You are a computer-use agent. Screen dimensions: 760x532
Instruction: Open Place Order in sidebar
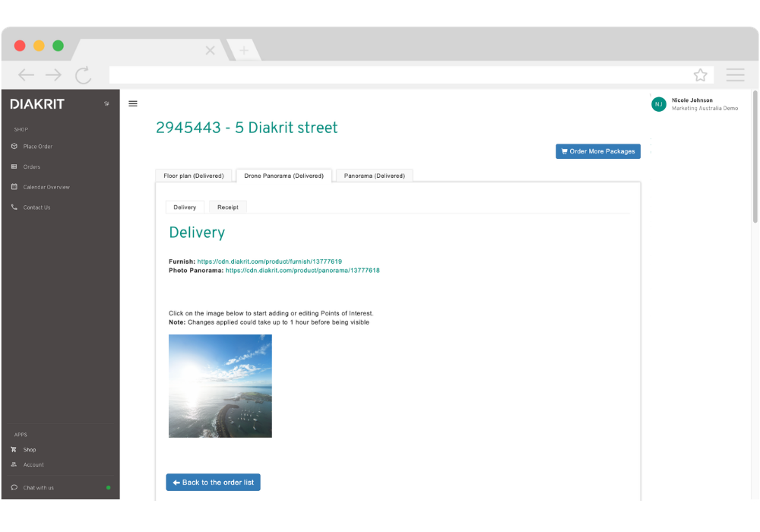point(38,147)
